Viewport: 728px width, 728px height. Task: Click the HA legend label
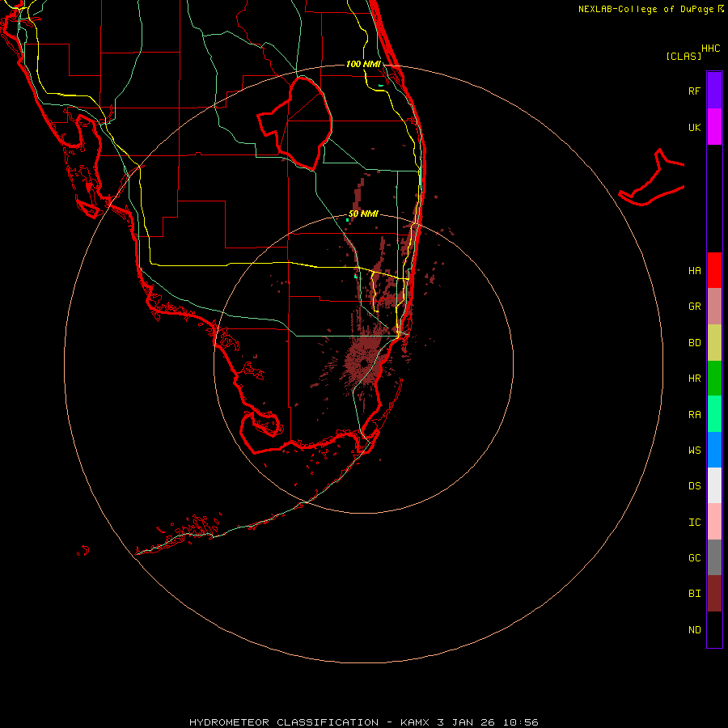[x=695, y=271]
